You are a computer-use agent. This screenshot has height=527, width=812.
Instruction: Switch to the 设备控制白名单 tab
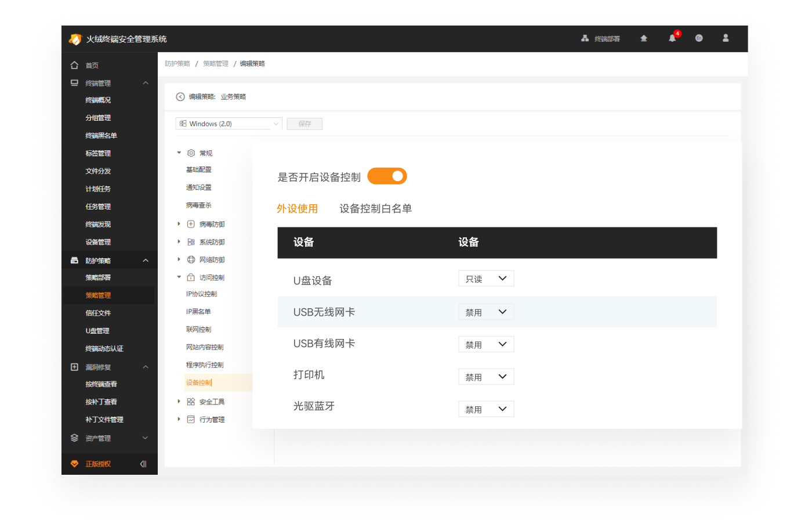click(376, 209)
